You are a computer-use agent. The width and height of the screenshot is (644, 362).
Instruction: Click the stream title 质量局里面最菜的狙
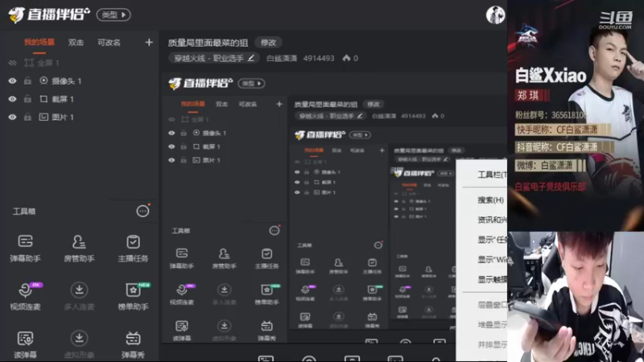tap(208, 43)
